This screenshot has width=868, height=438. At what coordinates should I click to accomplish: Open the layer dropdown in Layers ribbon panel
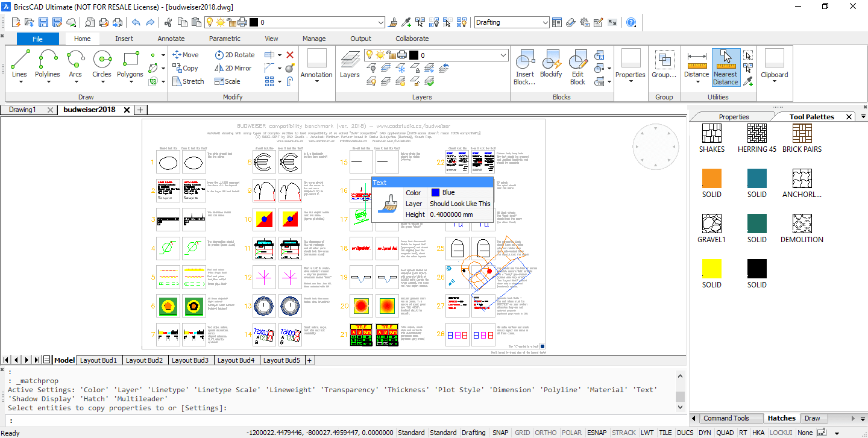tap(503, 55)
